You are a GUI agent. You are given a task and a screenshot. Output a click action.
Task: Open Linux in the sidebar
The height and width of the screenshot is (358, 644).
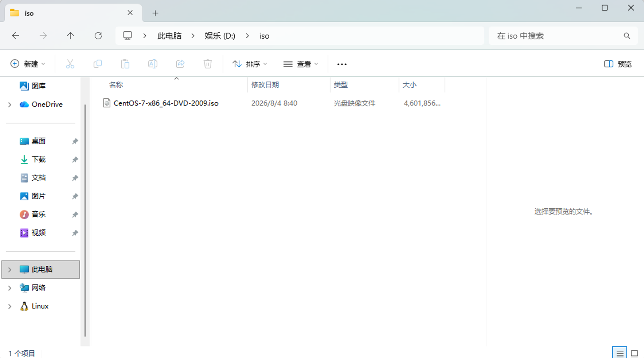coord(34,306)
